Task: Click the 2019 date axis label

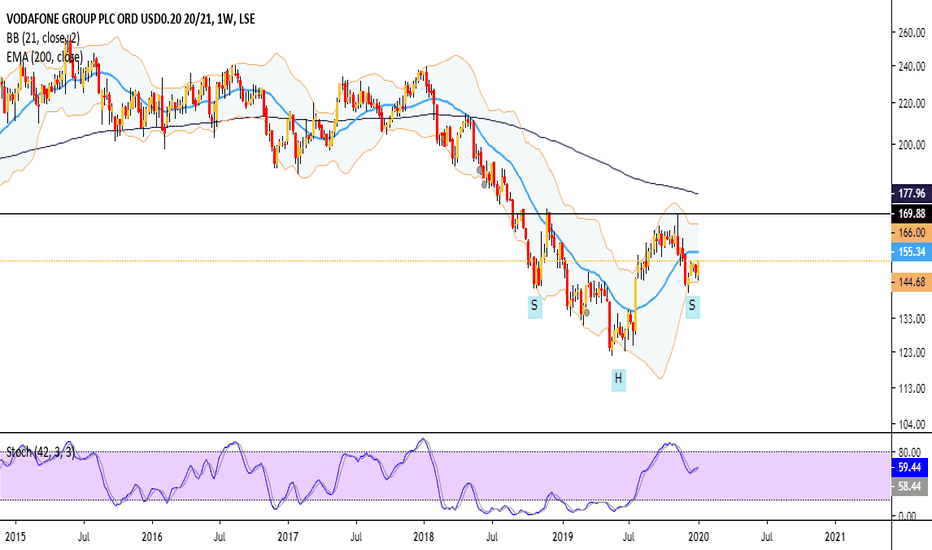Action: coord(562,537)
